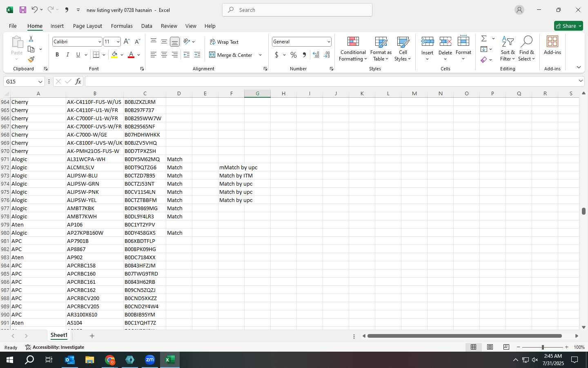Click Accessibility: Investigate in status bar
The image size is (588, 368).
click(55, 347)
